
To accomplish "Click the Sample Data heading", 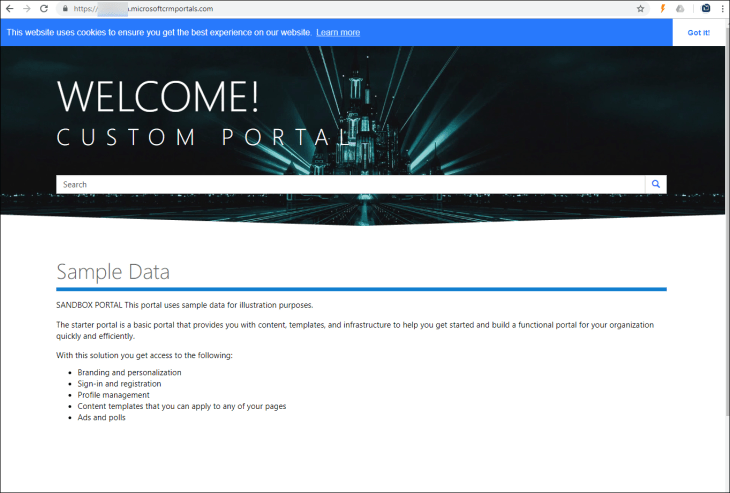I will tap(113, 272).
